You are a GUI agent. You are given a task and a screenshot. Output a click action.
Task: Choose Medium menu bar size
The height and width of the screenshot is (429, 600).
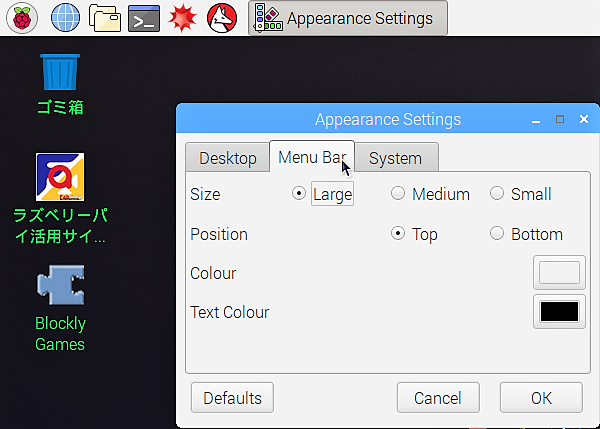click(x=430, y=194)
